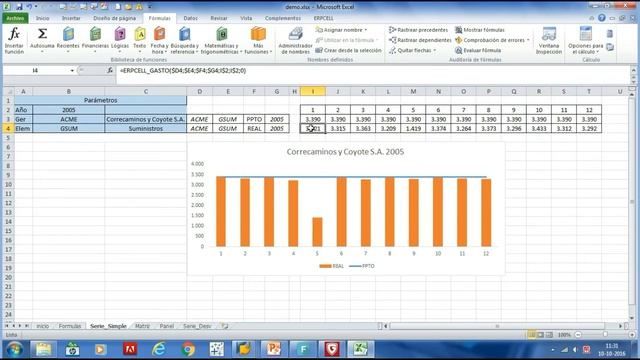Switch to the Datos ribbon tab
The width and height of the screenshot is (640, 360).
point(190,18)
